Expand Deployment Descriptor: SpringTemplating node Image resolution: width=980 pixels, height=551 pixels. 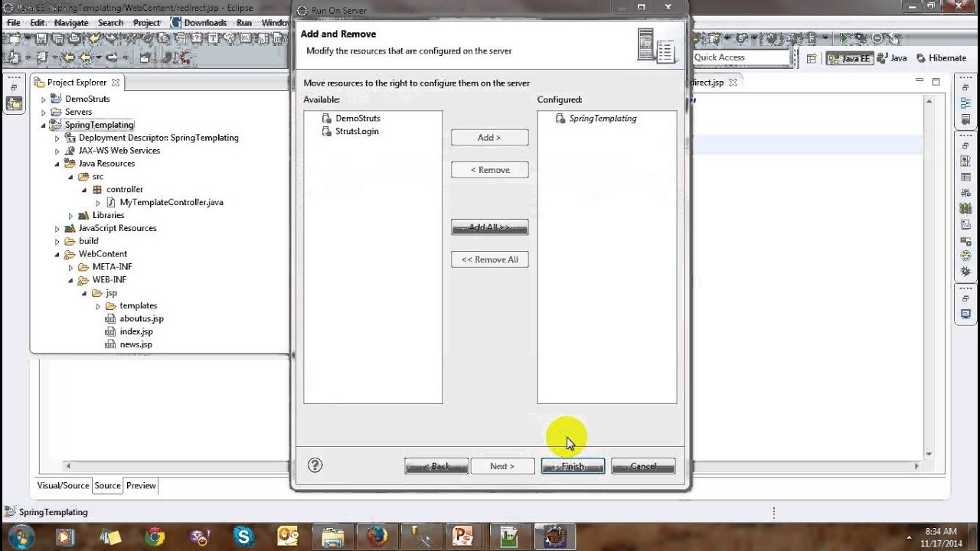click(57, 139)
